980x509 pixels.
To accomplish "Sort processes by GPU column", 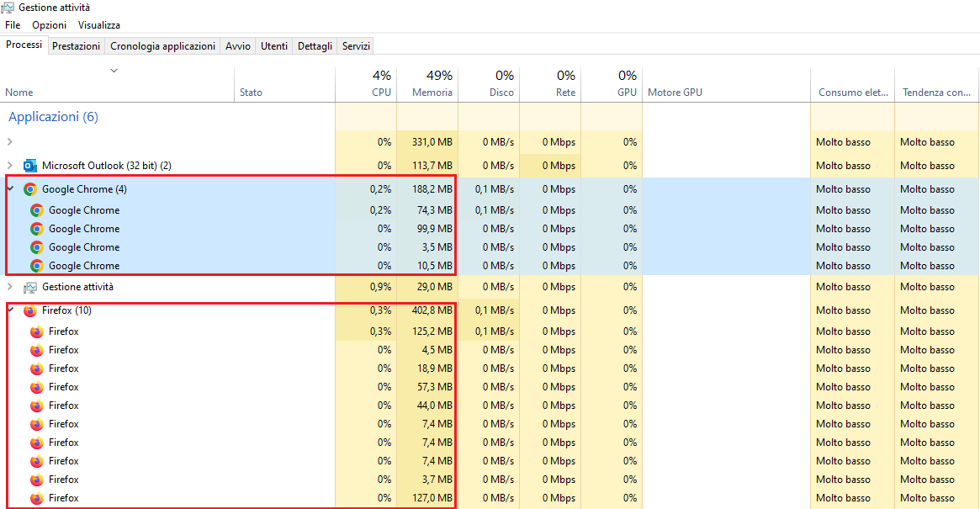I will [x=612, y=84].
